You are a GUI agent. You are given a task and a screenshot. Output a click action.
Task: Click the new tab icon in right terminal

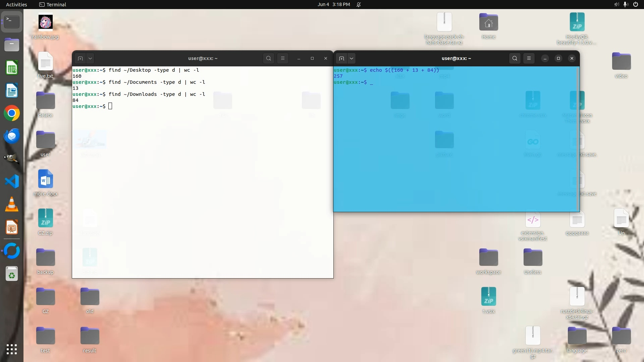pyautogui.click(x=341, y=58)
